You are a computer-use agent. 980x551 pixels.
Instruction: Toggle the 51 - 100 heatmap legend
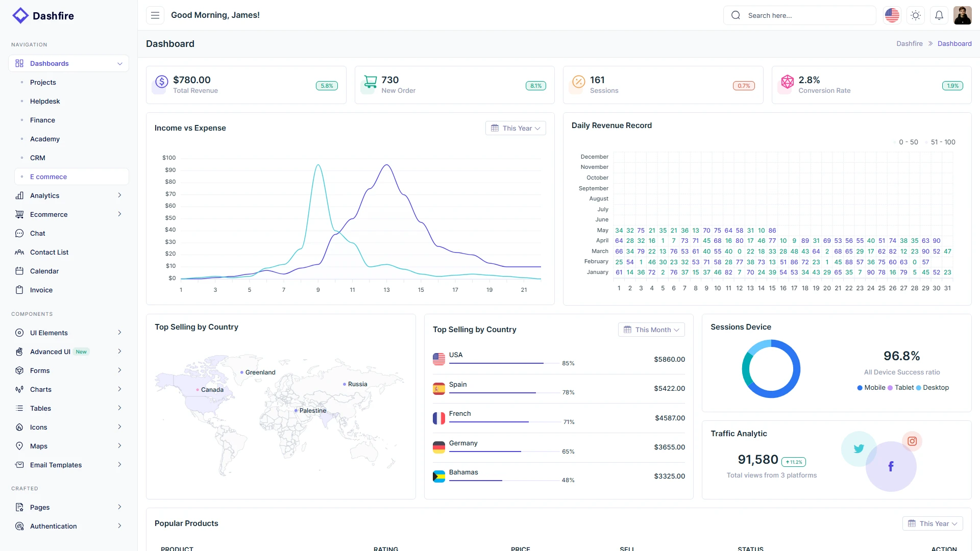[940, 142]
